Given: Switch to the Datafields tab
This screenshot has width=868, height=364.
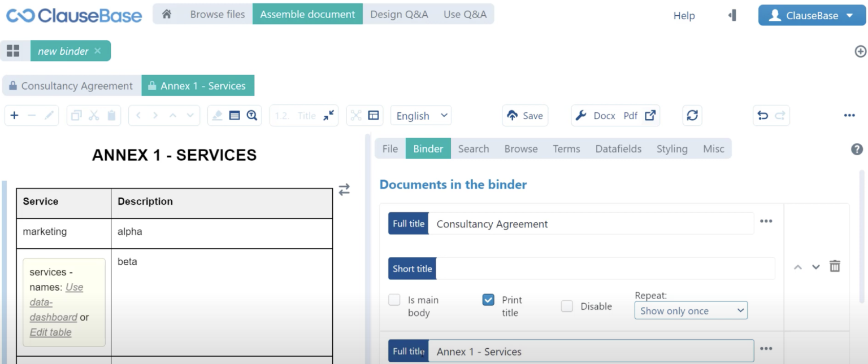Looking at the screenshot, I should point(618,149).
